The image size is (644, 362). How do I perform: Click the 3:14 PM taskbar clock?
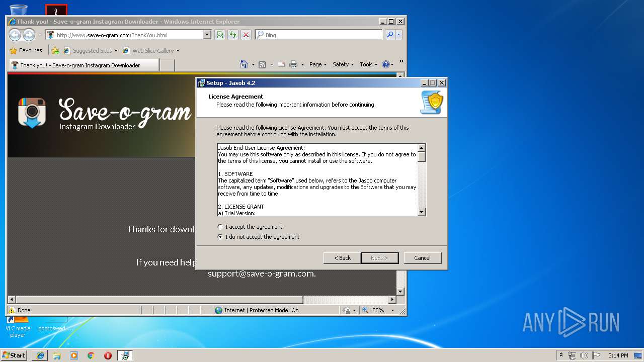(618, 355)
